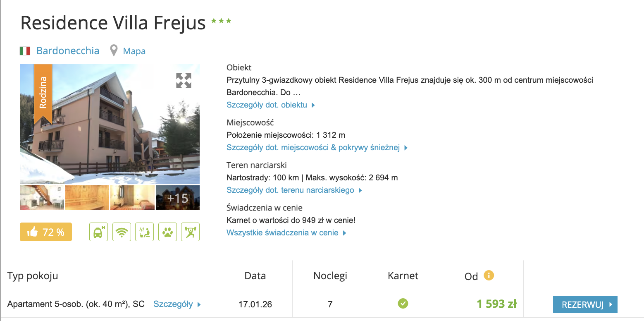
Task: Expand Wszystkie świadczenia w cenie
Action: tap(286, 233)
